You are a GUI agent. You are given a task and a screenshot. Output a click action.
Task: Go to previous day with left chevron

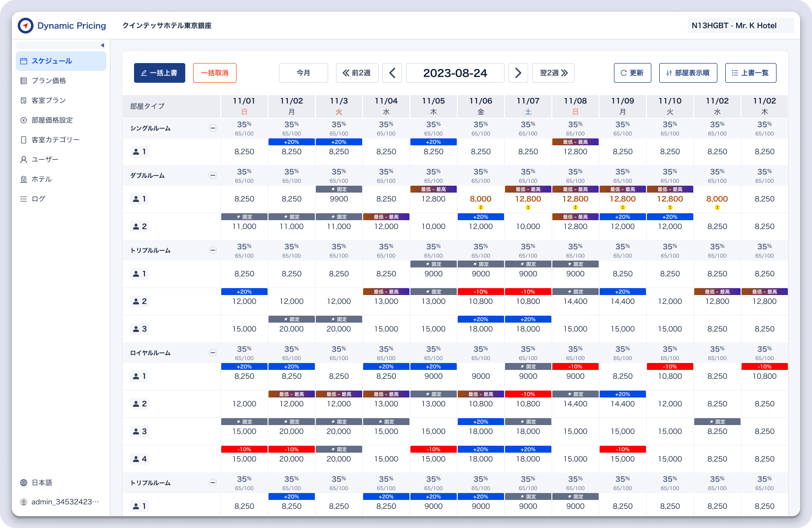pyautogui.click(x=392, y=73)
